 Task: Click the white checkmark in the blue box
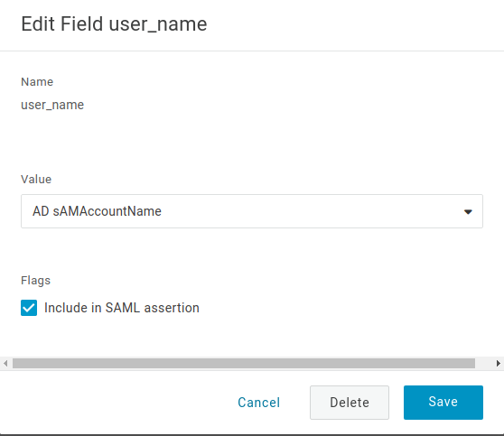point(29,308)
